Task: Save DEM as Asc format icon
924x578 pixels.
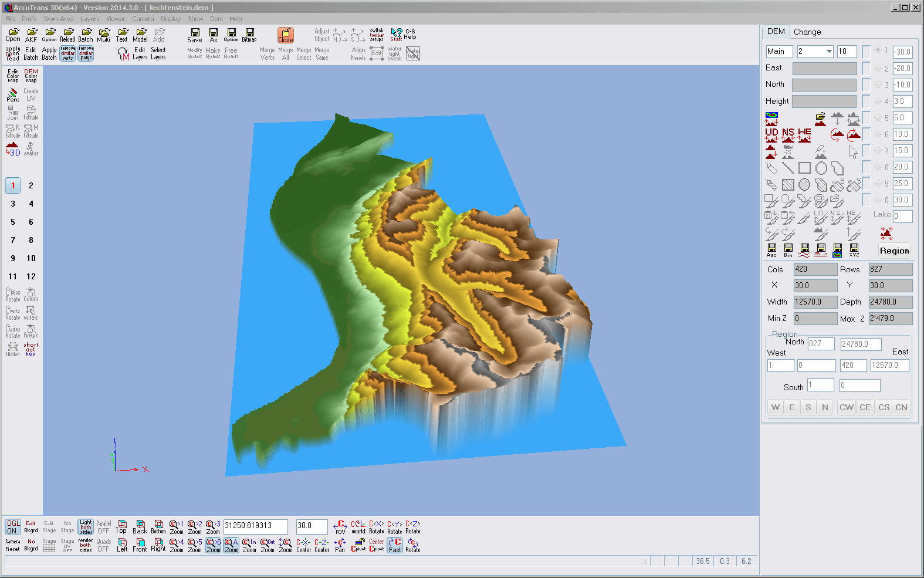Action: pos(771,251)
